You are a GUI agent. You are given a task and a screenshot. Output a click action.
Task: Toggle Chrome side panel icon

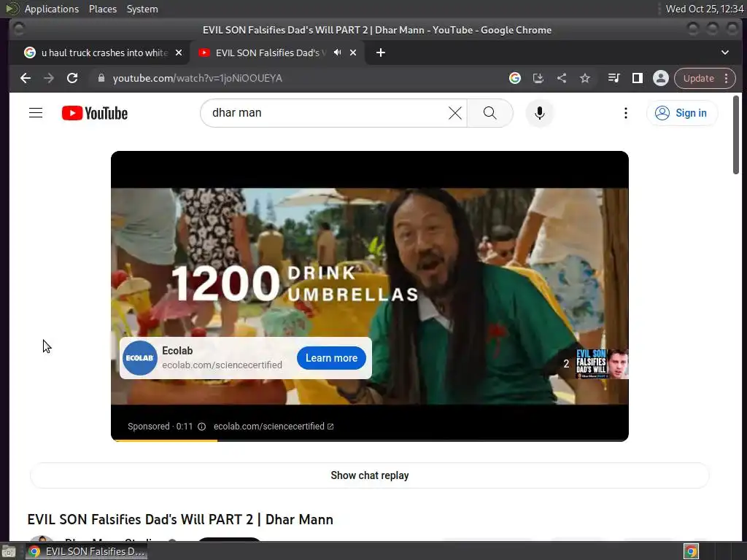638,78
